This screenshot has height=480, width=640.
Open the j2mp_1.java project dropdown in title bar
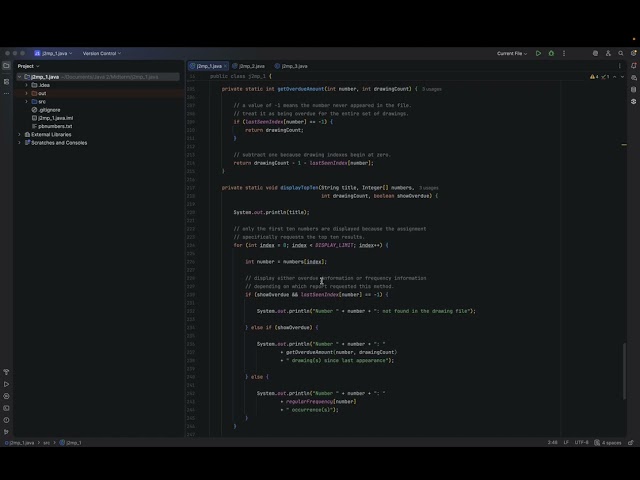pos(53,53)
